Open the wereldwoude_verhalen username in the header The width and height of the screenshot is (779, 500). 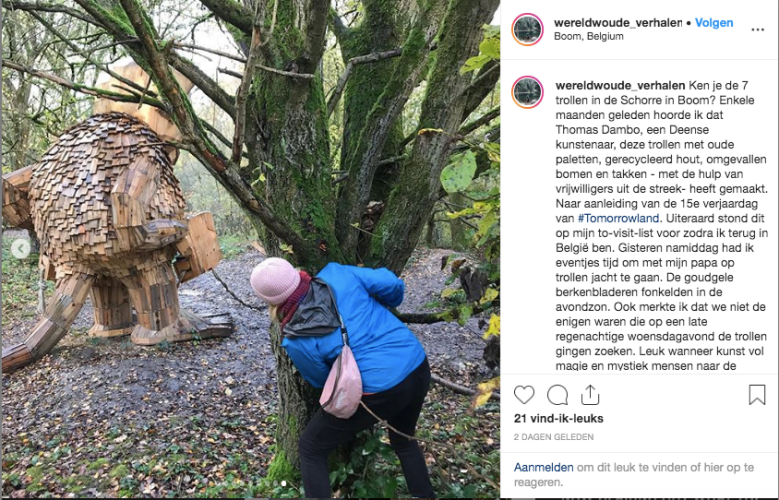pyautogui.click(x=618, y=23)
